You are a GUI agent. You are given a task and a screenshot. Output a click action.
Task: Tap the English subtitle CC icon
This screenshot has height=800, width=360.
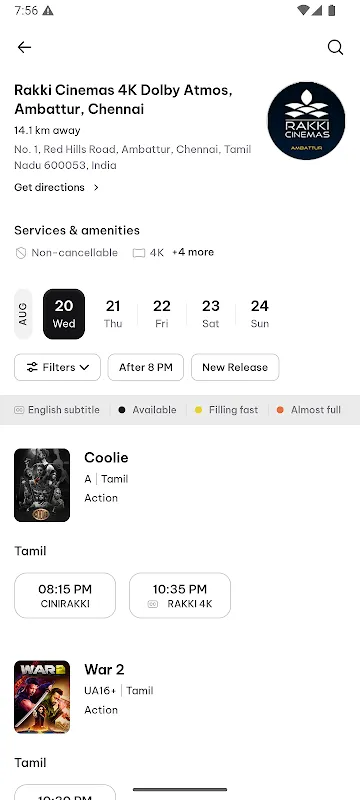point(19,410)
